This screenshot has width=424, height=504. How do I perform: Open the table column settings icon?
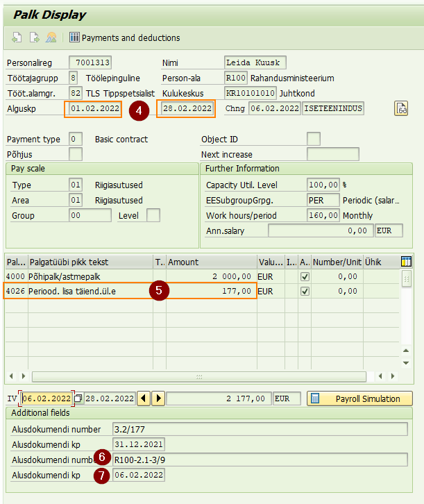[406, 262]
